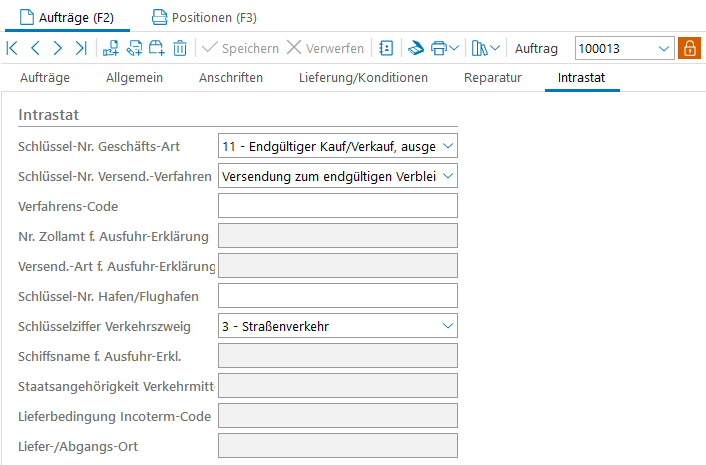Click into the Verfahrens-Code field

337,206
